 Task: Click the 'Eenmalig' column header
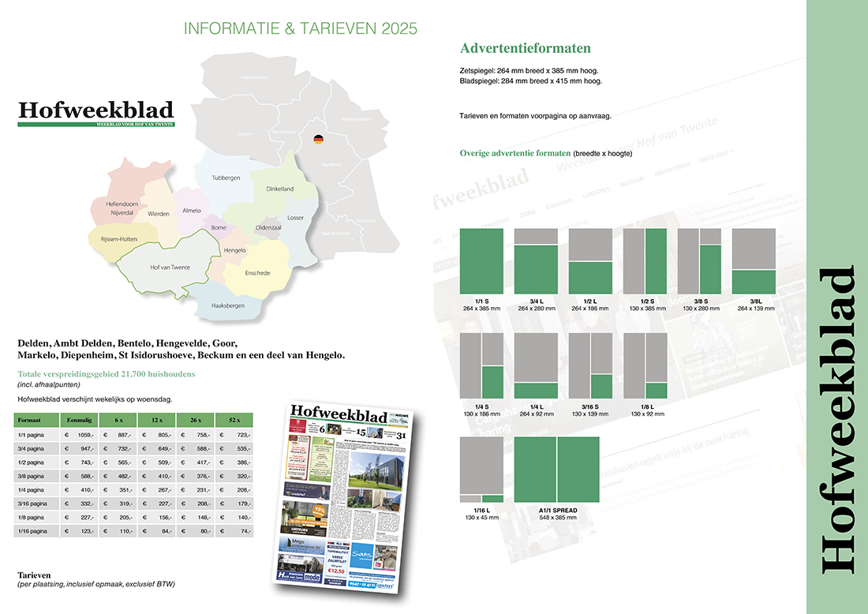79,420
